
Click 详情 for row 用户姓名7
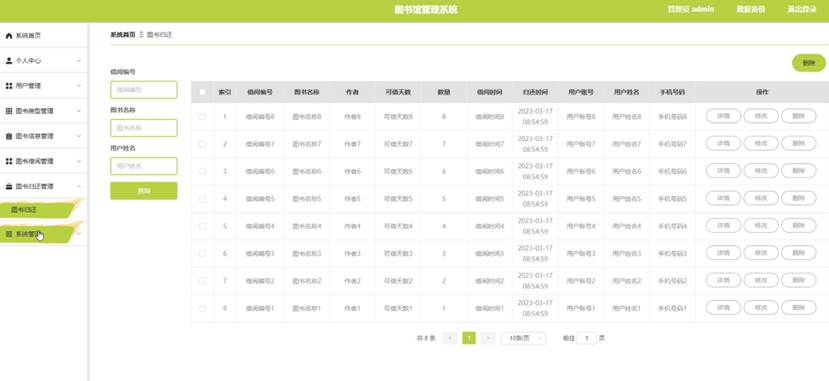[723, 144]
